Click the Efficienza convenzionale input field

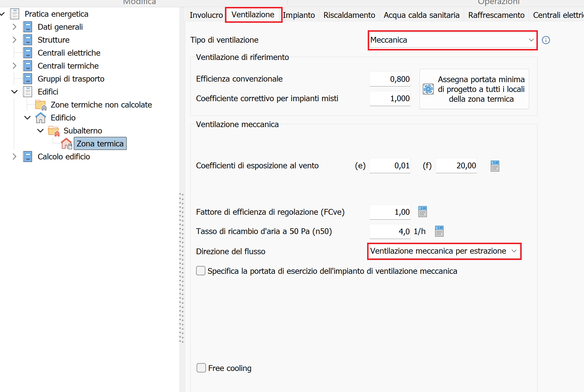point(390,79)
